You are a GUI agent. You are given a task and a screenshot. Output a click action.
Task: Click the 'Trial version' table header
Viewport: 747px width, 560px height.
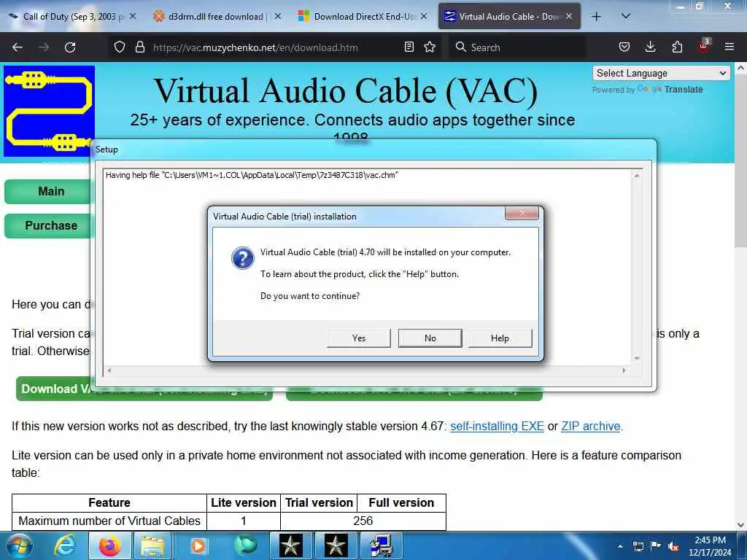(319, 503)
